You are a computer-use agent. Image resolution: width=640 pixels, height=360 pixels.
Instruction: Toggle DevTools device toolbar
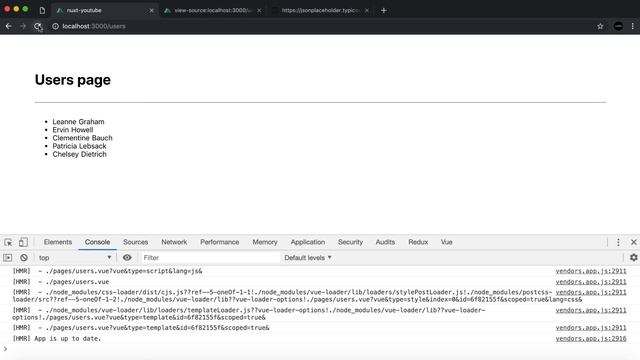point(23,242)
